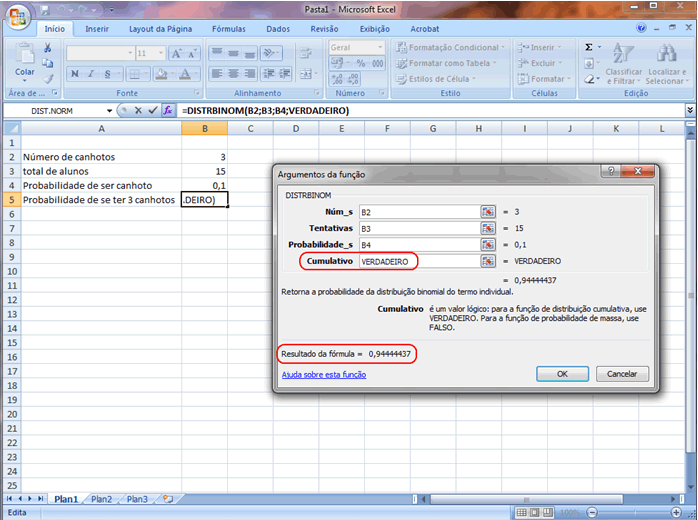Click the insert function fx icon
Viewport: 698px width, 520px height.
168,111
